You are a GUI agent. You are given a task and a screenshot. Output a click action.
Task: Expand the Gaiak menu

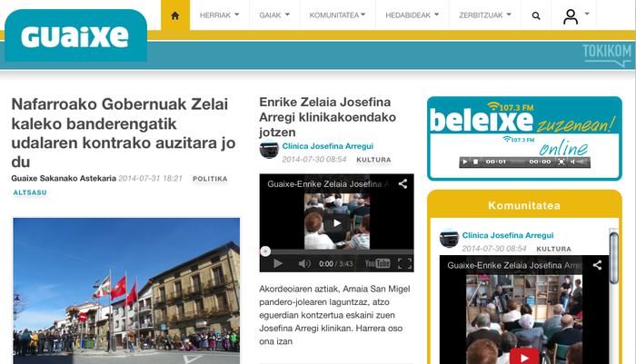(x=274, y=15)
